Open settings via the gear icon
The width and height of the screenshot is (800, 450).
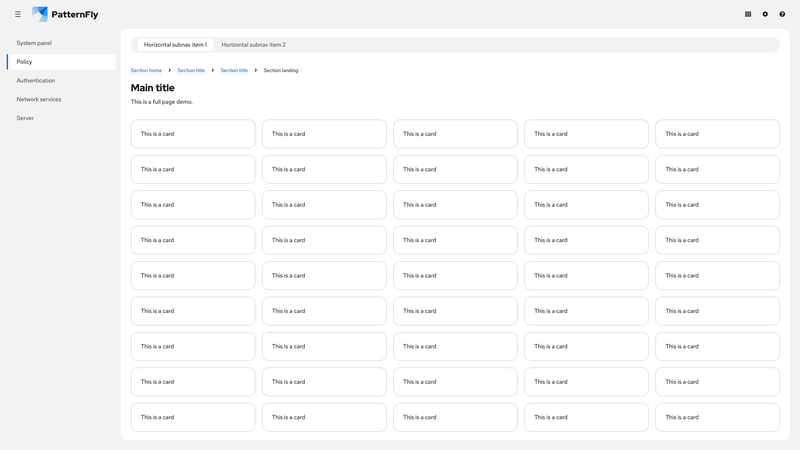tap(765, 14)
